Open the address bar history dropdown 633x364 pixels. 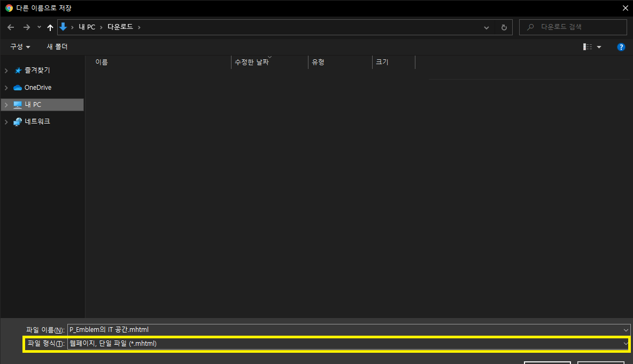486,27
